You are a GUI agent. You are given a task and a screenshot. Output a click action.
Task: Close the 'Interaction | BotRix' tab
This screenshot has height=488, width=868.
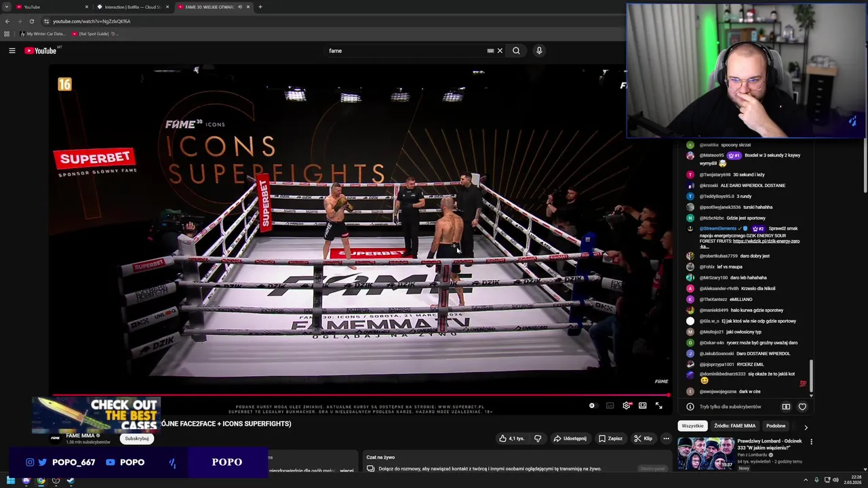click(167, 7)
